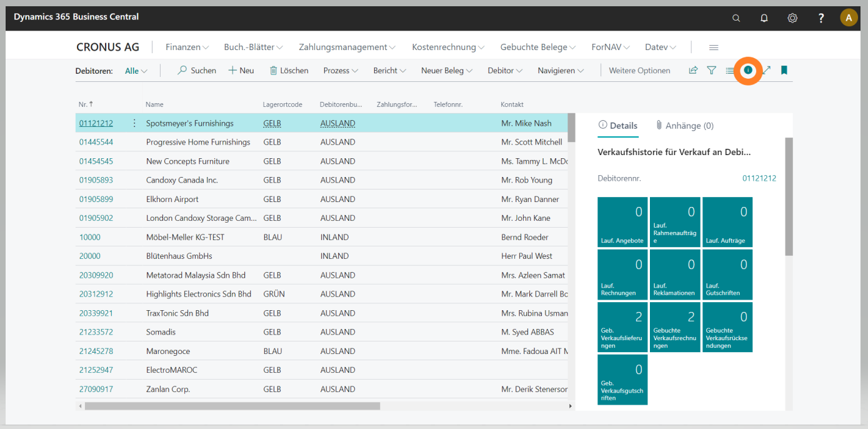Click GELB location for Spotsmeyer's Furnishings
Screen dimensions: 868x429
pyautogui.click(x=272, y=123)
